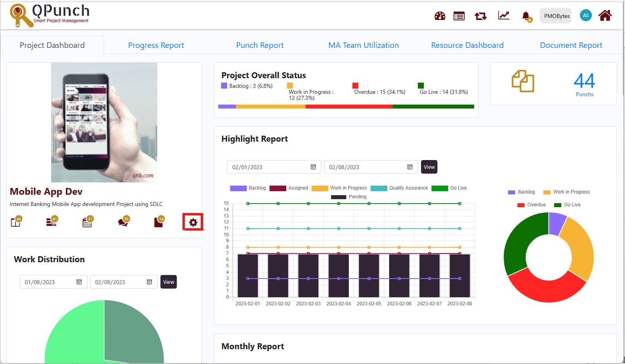Click the retweet-style arrows icon in header

click(481, 16)
